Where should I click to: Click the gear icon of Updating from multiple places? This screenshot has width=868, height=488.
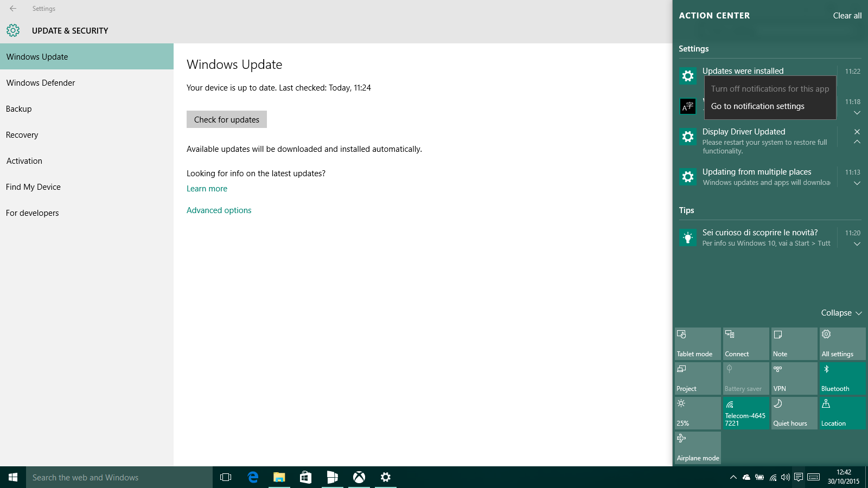pyautogui.click(x=688, y=177)
